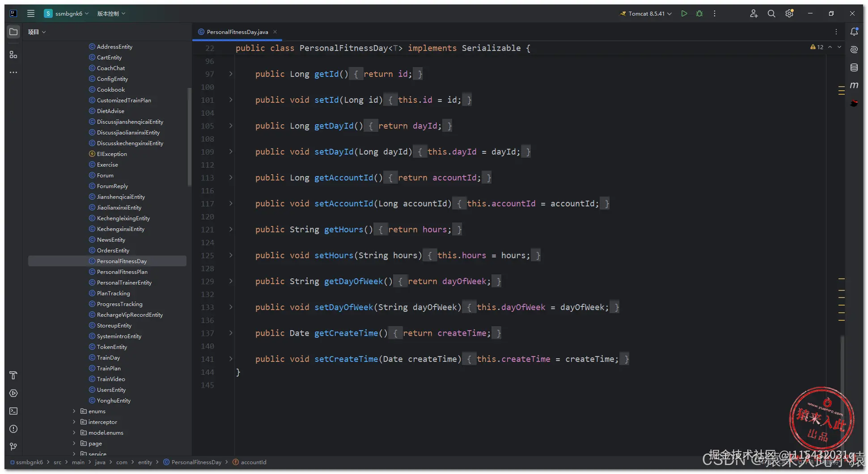The height and width of the screenshot is (474, 868).
Task: Click the project tree vertical scrollbar
Action: [x=190, y=136]
